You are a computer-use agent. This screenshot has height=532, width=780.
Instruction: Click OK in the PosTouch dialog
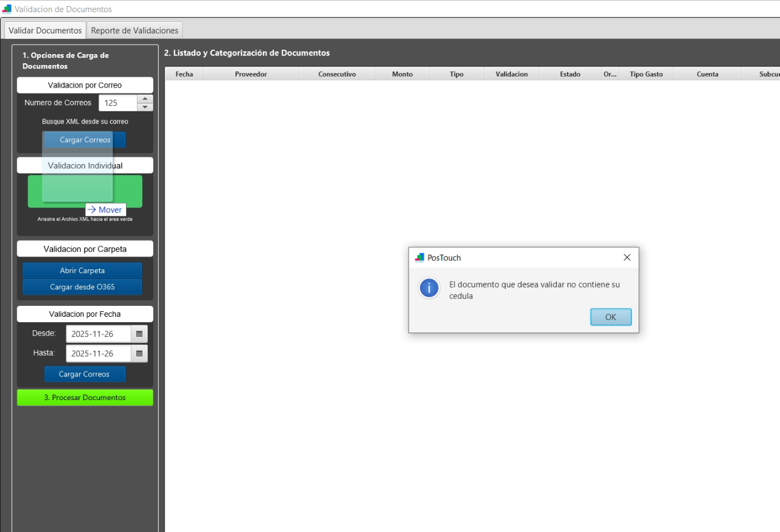(x=610, y=317)
